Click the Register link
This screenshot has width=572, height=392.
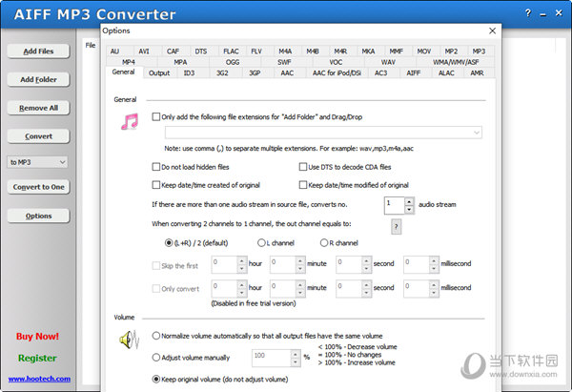click(x=37, y=358)
